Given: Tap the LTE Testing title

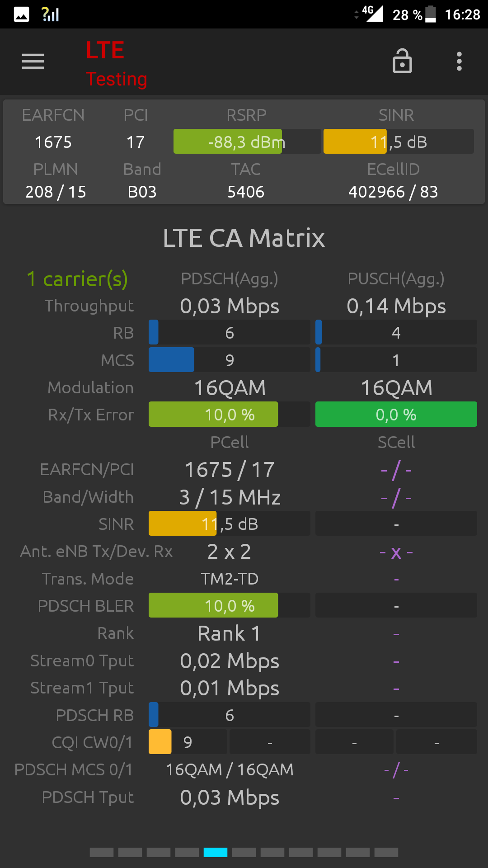Looking at the screenshot, I should (x=116, y=63).
